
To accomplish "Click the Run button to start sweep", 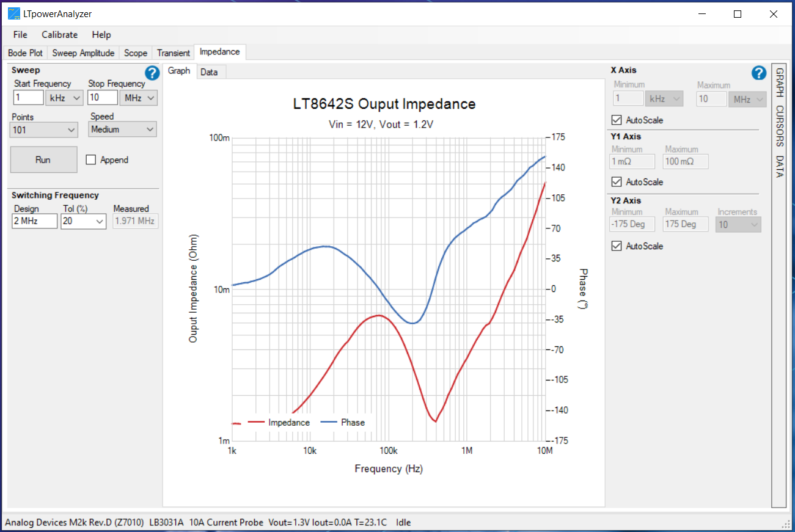I will point(43,159).
